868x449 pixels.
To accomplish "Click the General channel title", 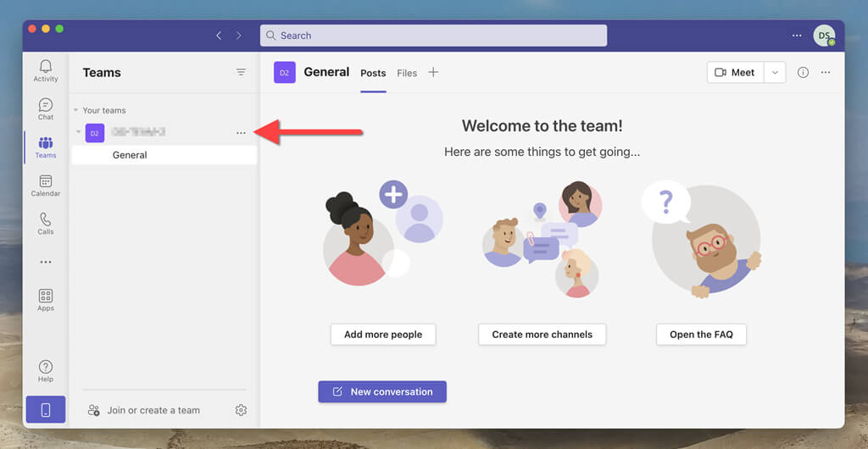I will tap(326, 72).
